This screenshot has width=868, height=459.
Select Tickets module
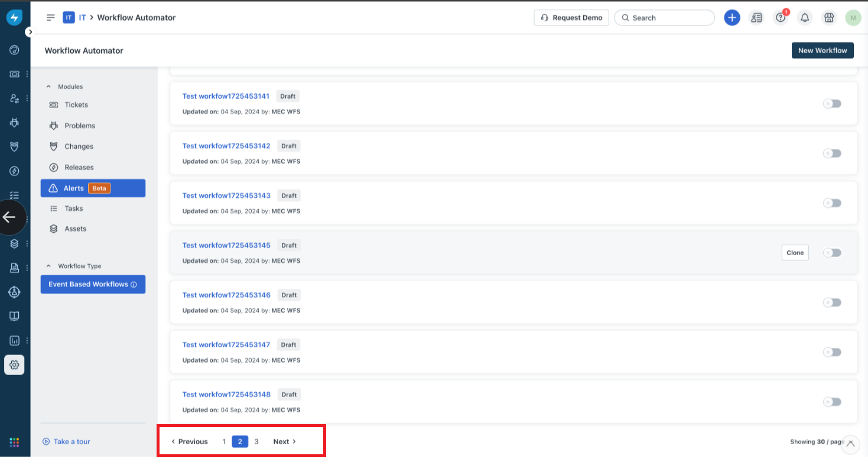click(93, 105)
